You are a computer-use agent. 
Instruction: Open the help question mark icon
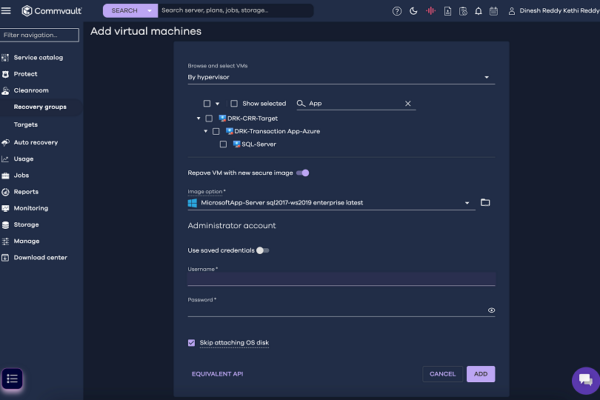click(x=397, y=11)
